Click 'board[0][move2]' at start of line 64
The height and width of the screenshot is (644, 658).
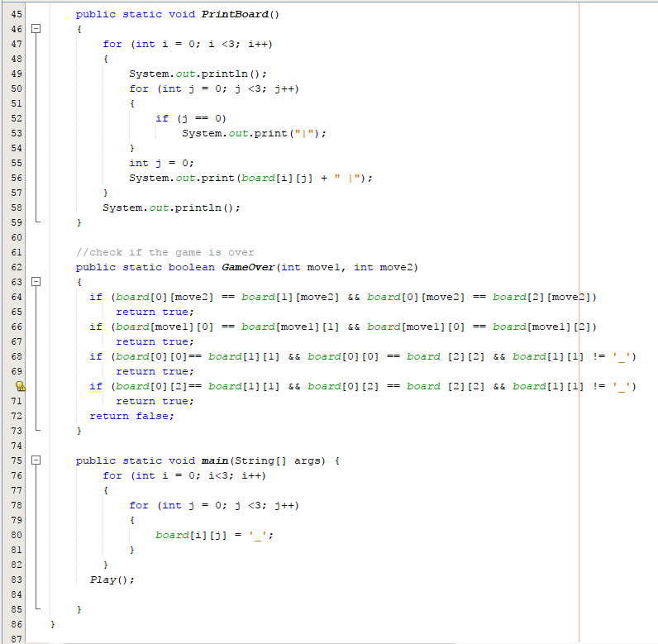coord(164,297)
